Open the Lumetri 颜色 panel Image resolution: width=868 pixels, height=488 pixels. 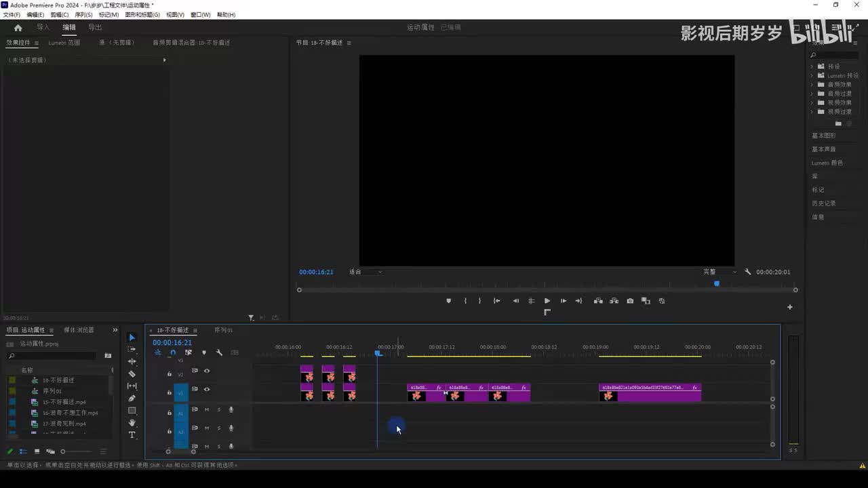click(827, 163)
